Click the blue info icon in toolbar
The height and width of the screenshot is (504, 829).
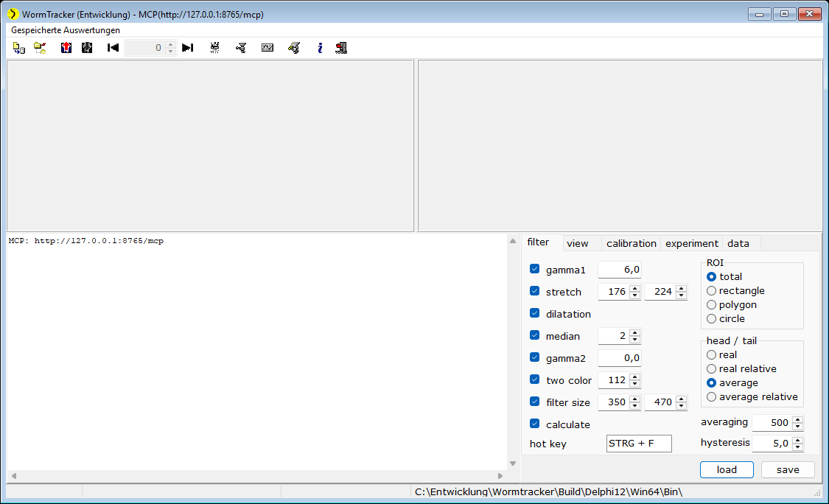point(320,48)
